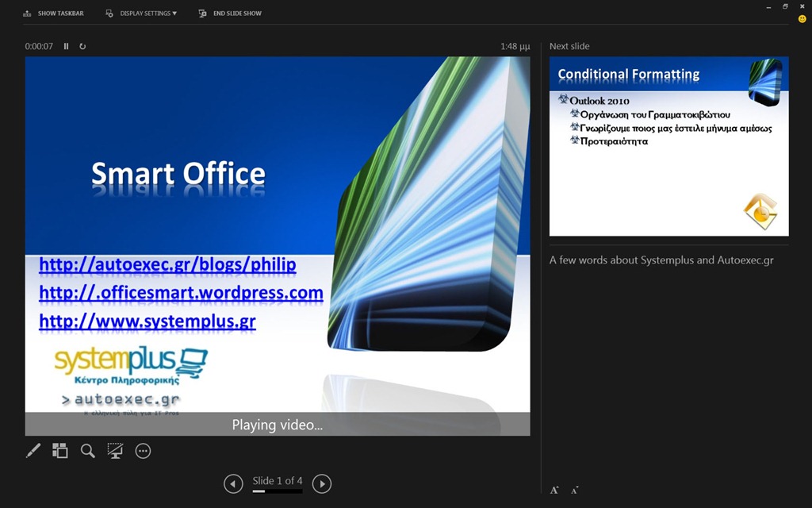Click the Next slide label
The image size is (812, 508).
569,46
